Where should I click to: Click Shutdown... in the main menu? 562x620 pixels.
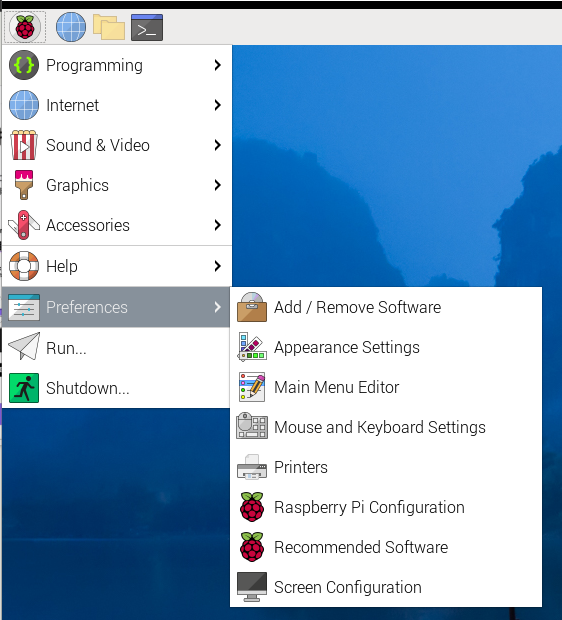coord(116,388)
